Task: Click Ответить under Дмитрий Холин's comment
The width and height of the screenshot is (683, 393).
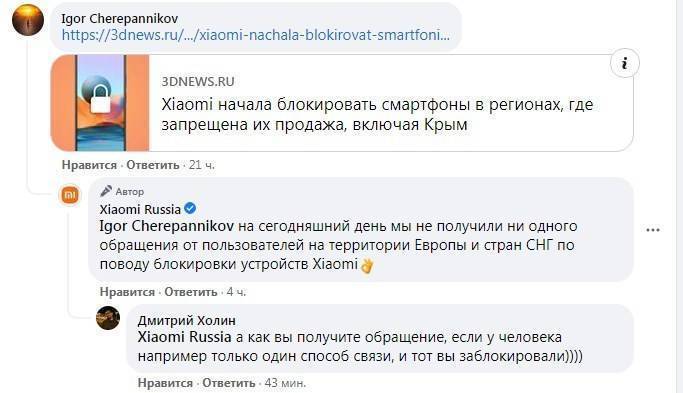Action: [229, 383]
